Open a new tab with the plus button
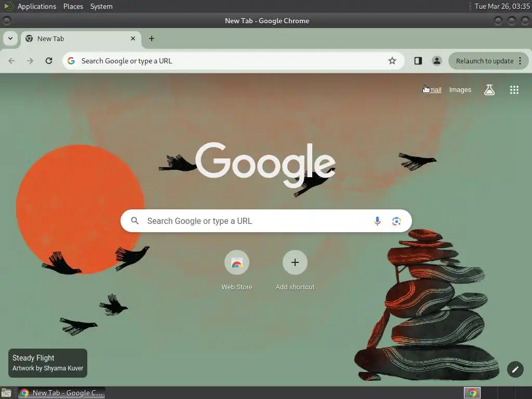The height and width of the screenshot is (399, 532). click(152, 38)
